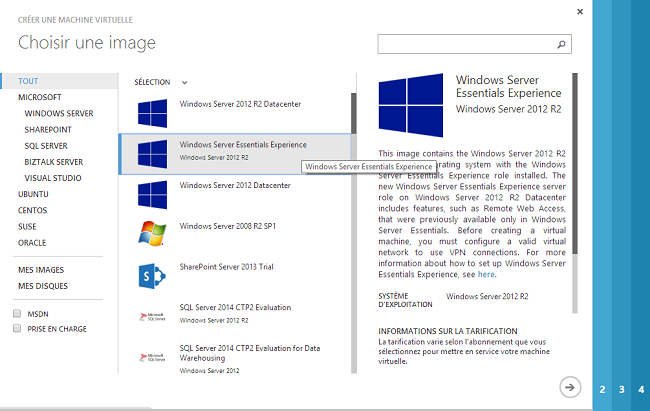Image resolution: width=650 pixels, height=411 pixels.
Task: Show SUSE images
Action: point(27,226)
